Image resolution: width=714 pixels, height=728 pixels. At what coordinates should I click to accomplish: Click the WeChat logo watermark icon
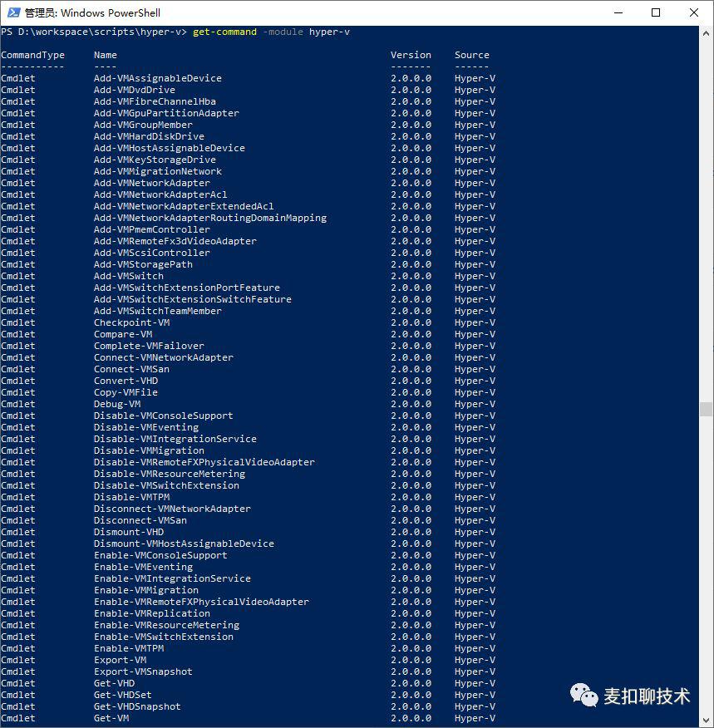584,696
